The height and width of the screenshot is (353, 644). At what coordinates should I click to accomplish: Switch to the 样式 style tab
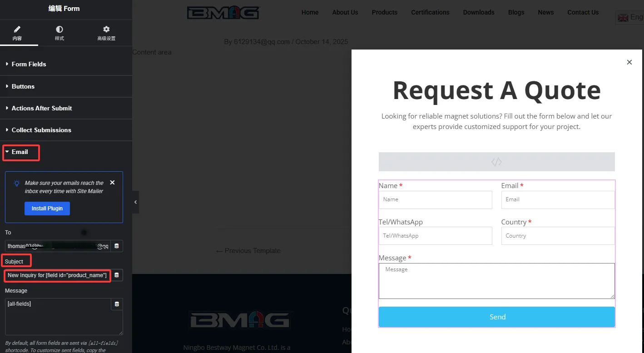pyautogui.click(x=59, y=33)
